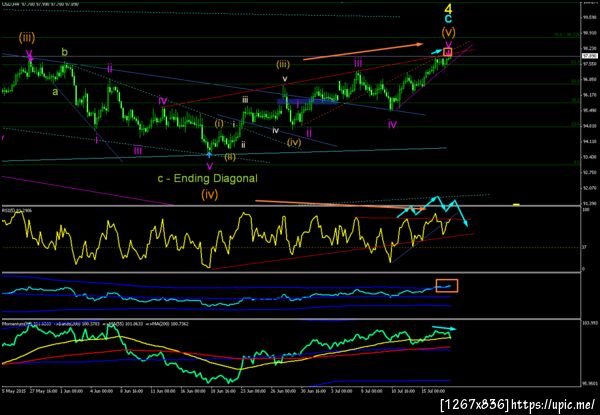Select the magenta uppercase "II" wave label

click(x=308, y=133)
